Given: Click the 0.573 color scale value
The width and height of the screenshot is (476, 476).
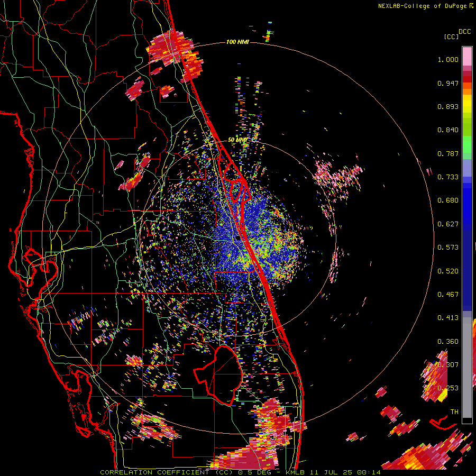Looking at the screenshot, I should [x=448, y=248].
